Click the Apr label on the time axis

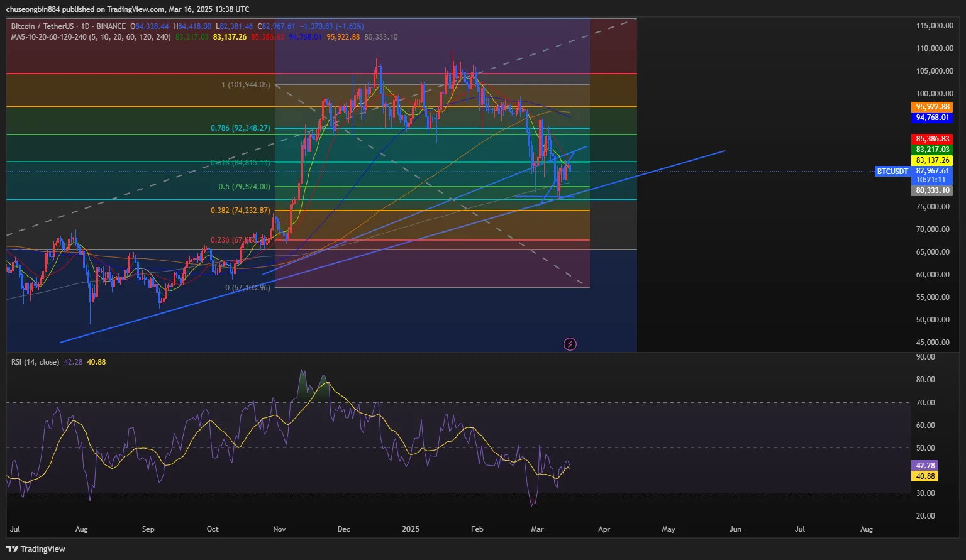tap(604, 529)
